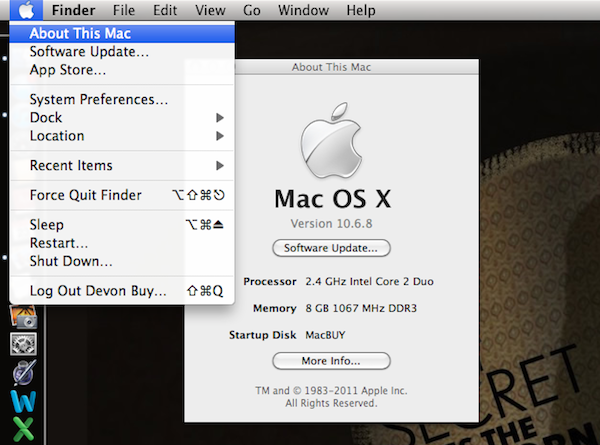Viewport: 600px width, 445px height.
Task: Open the View menu
Action: pos(210,10)
